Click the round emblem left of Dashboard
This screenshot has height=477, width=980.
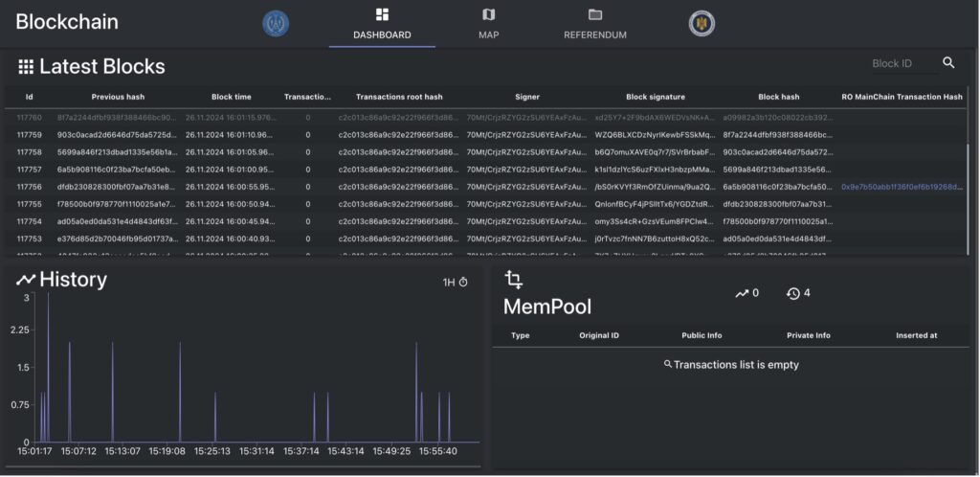[276, 23]
